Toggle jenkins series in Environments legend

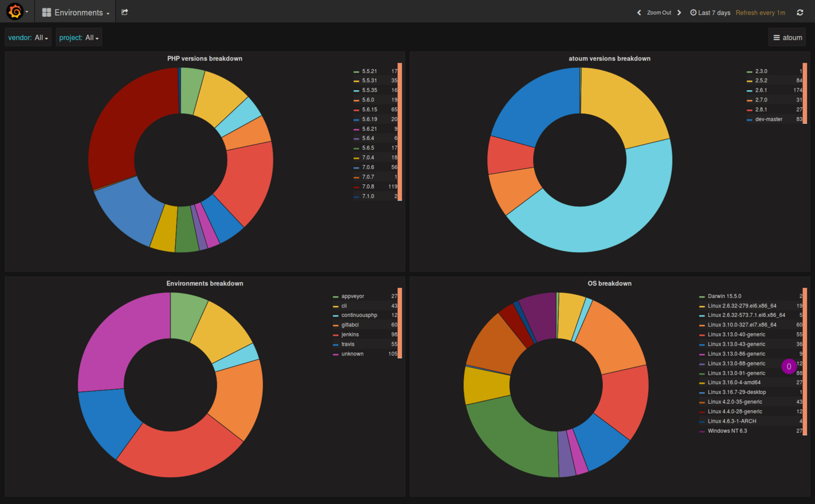point(350,334)
